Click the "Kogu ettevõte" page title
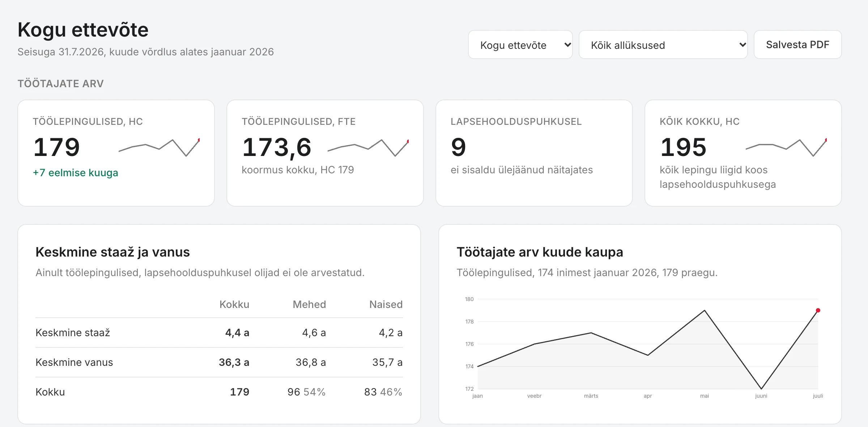This screenshot has width=868, height=427. tap(83, 30)
